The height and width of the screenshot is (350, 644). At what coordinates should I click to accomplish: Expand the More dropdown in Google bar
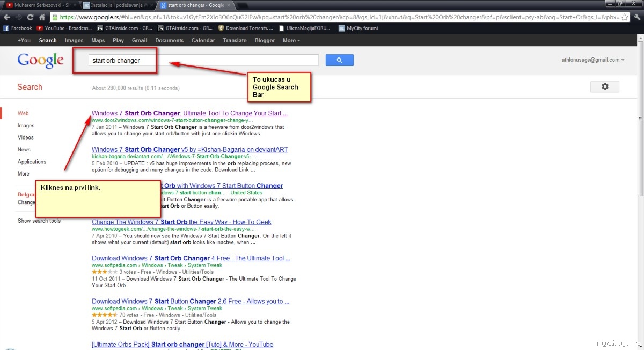point(291,40)
